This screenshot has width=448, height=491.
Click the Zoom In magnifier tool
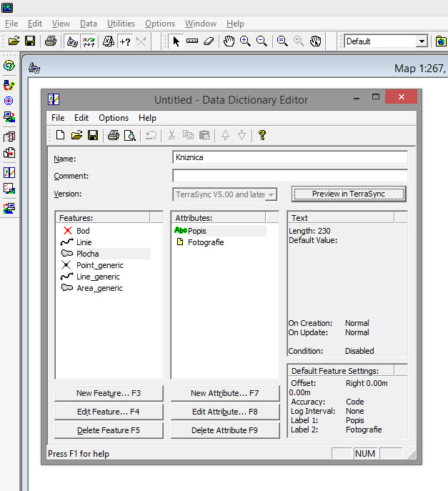[245, 41]
